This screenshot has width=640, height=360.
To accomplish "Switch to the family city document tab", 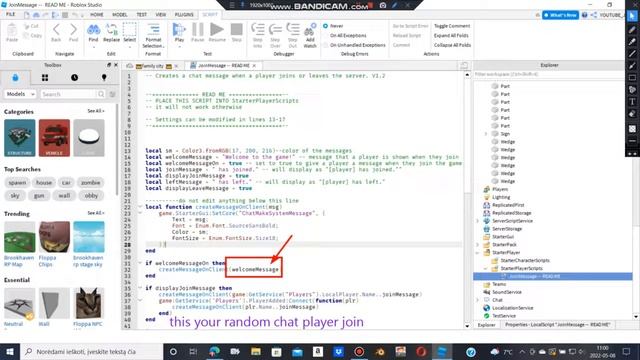I will (153, 66).
